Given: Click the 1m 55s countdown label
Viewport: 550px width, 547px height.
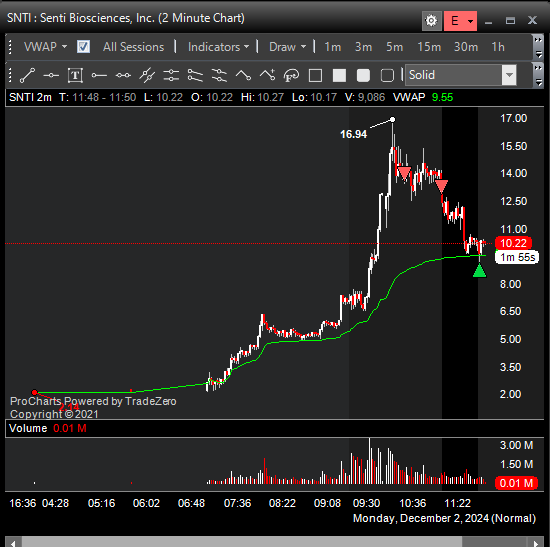Looking at the screenshot, I should point(517,257).
